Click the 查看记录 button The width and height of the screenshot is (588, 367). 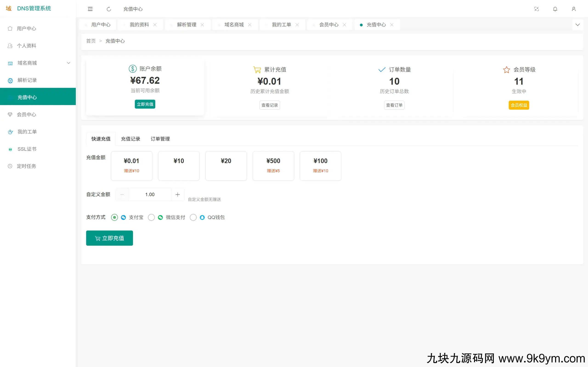[x=269, y=105]
